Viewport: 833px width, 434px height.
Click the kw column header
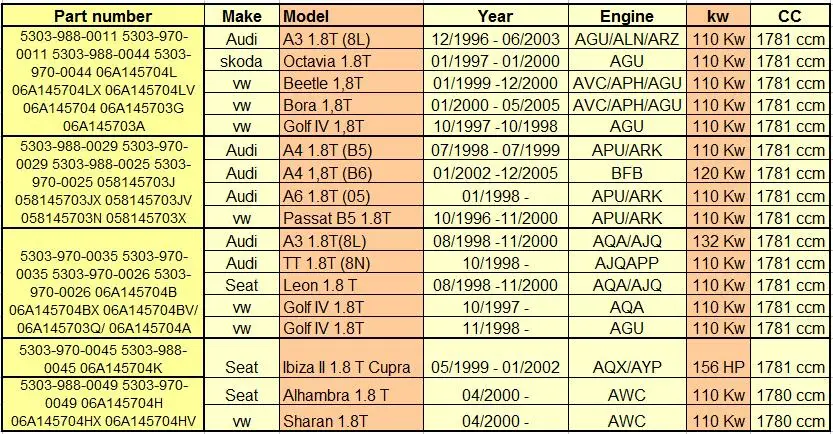tap(718, 16)
